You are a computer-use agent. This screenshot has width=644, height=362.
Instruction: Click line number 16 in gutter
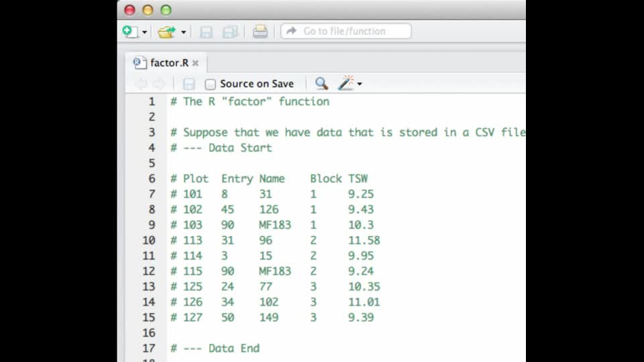(149, 333)
